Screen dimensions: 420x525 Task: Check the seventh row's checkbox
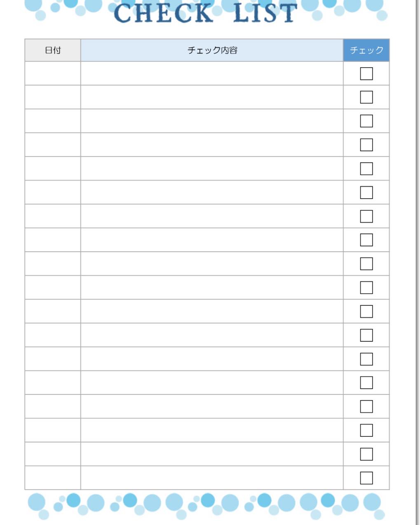pyautogui.click(x=366, y=216)
